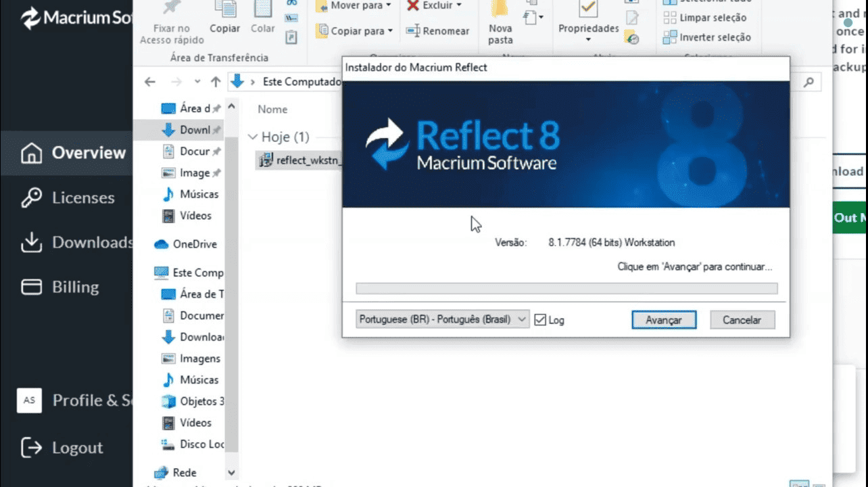Open the Excluir dropdown
Screen dimensions: 868x487
coord(433,5)
